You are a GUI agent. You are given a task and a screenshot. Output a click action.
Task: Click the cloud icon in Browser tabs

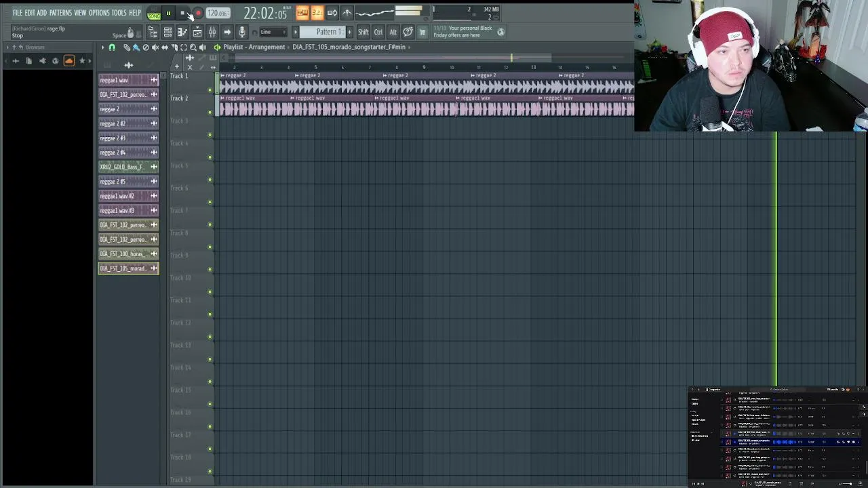[68, 61]
